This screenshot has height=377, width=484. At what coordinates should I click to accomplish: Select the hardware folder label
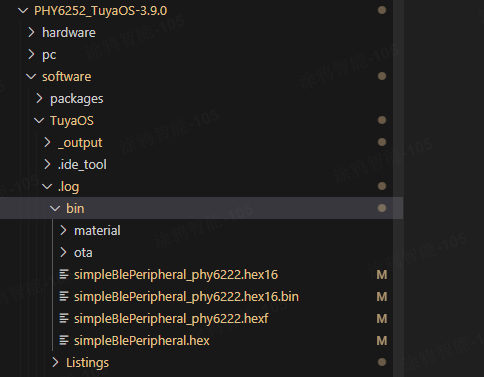coord(69,33)
